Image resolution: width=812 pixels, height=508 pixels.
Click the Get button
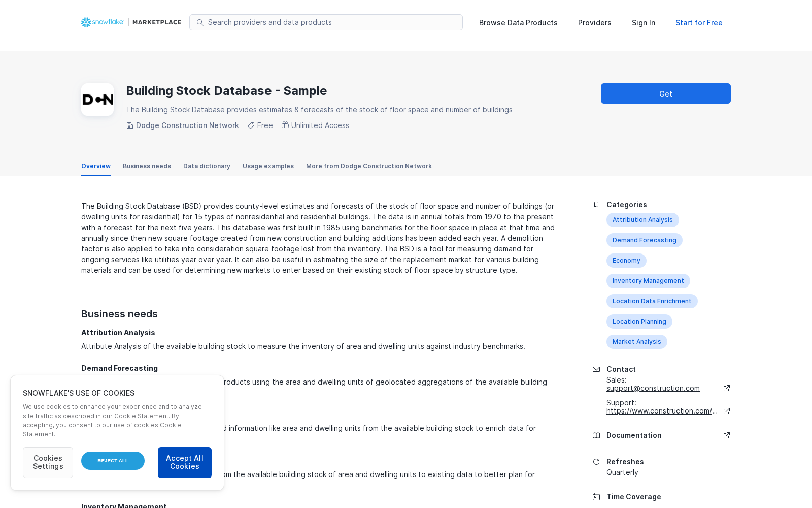click(x=666, y=93)
